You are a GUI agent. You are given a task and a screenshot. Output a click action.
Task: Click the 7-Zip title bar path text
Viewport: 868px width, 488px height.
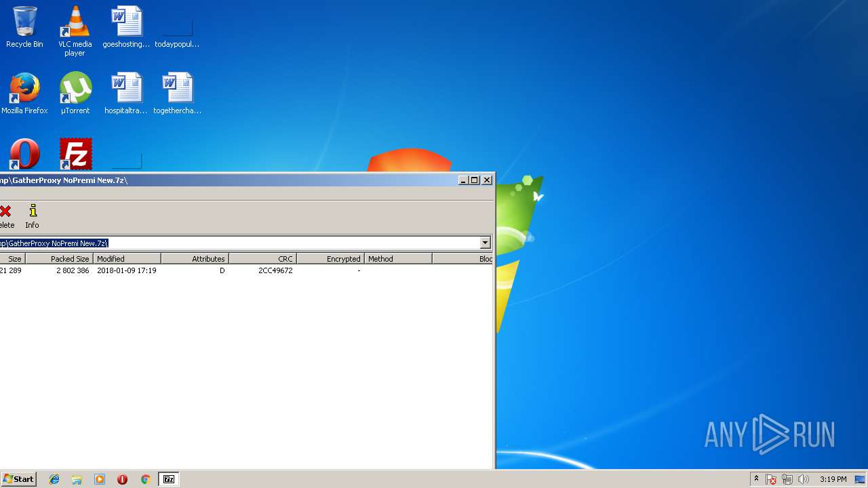pos(64,180)
